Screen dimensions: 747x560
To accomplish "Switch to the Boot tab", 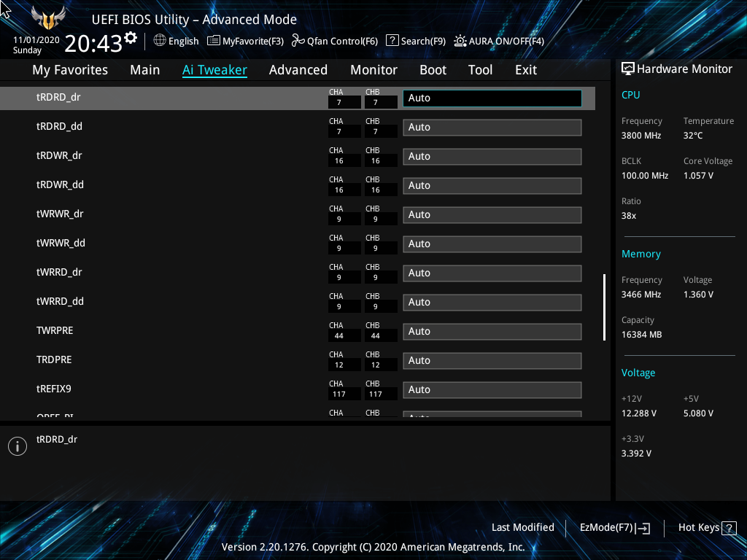I will [x=433, y=70].
